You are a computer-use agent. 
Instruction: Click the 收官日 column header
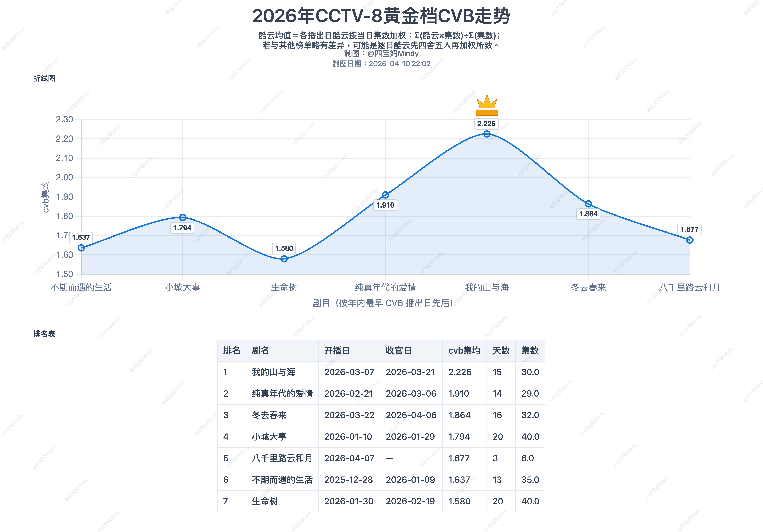[x=399, y=350]
